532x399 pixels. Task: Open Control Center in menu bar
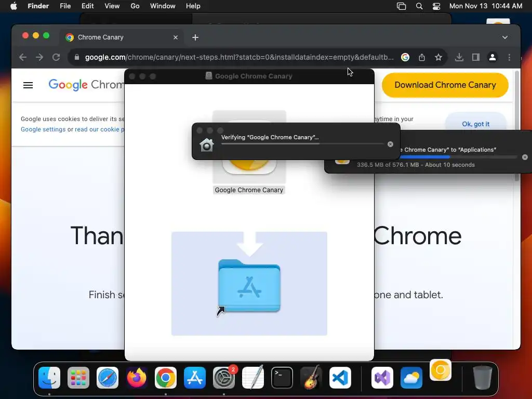tap(436, 6)
